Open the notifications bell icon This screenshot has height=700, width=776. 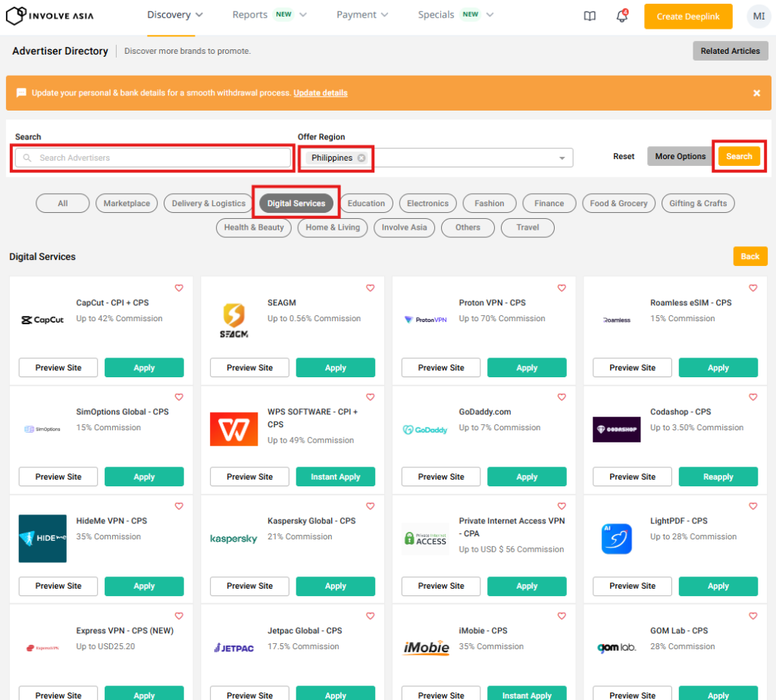coord(622,16)
